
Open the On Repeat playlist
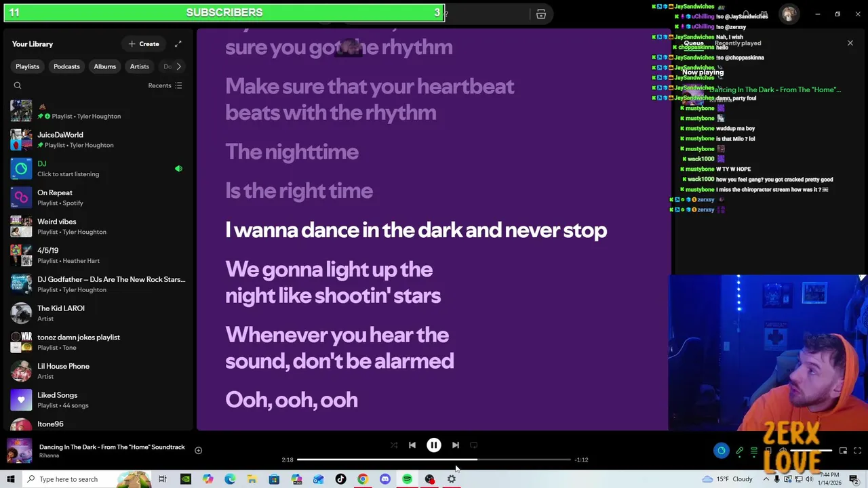coord(98,197)
